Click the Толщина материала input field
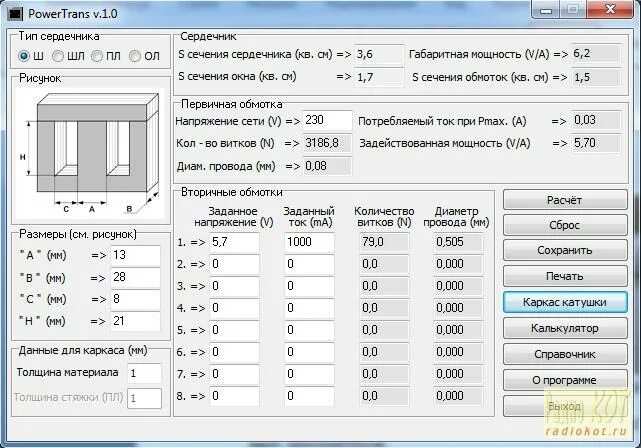The width and height of the screenshot is (641, 448). (x=145, y=373)
